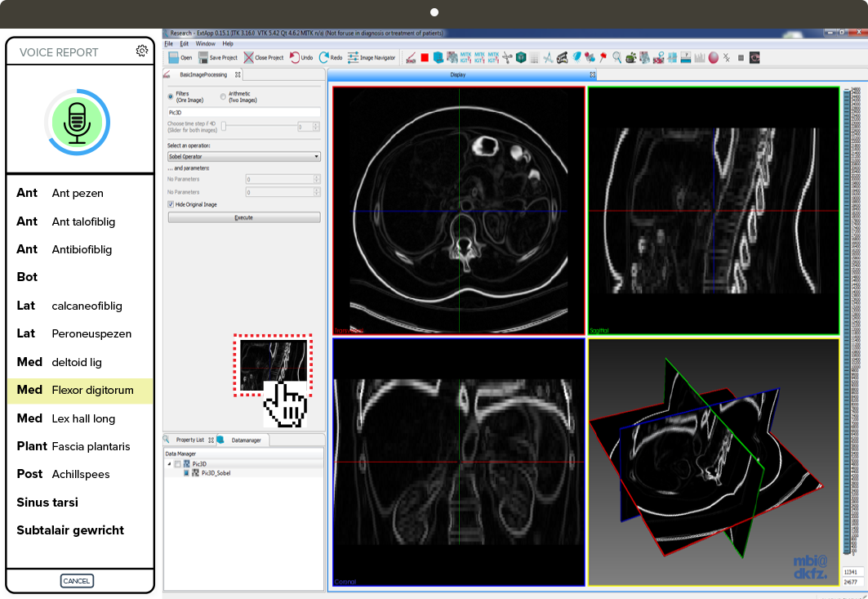
Task: Click the microphone recording icon
Action: click(x=77, y=122)
